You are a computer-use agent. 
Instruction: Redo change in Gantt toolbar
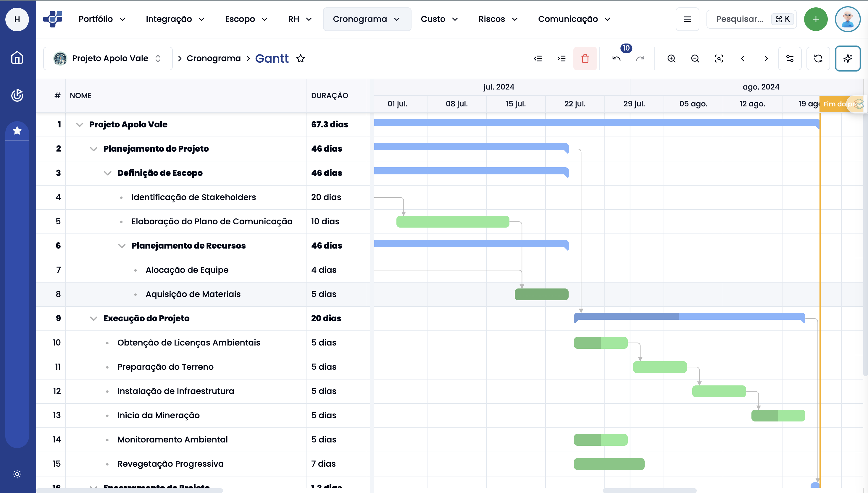coord(640,59)
